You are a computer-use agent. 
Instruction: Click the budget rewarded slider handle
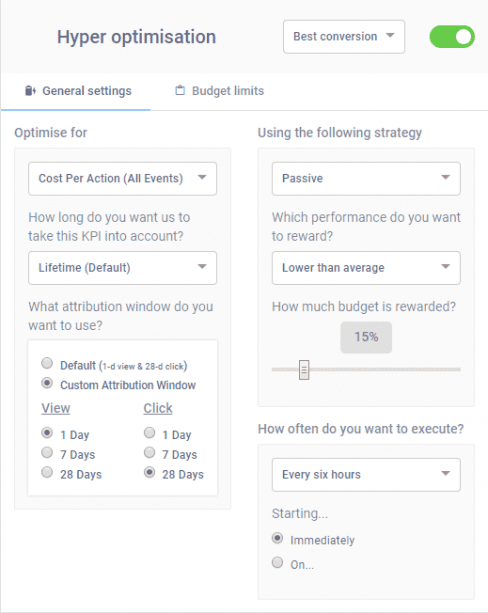(304, 370)
